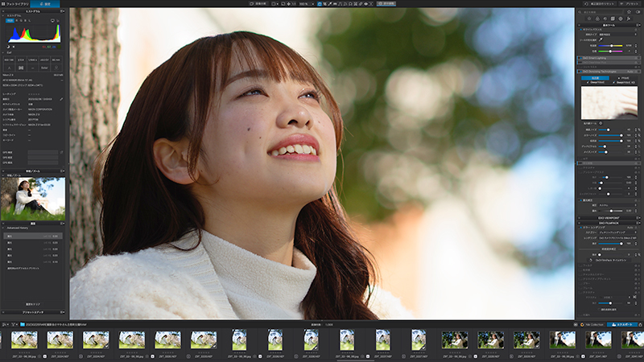
Task: Select the top highlighted history entry
Action: [x=33, y=236]
